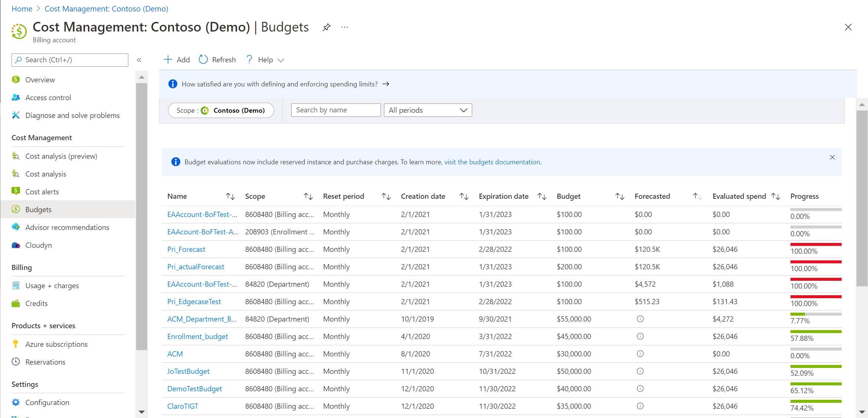Click the Access control people icon

click(x=16, y=98)
